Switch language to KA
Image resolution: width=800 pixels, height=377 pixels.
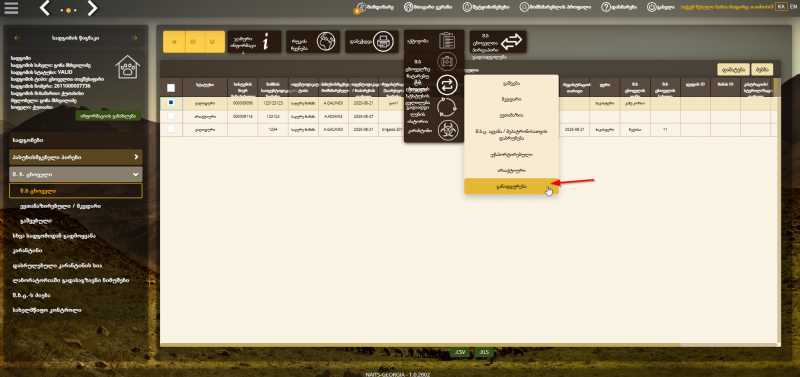[x=781, y=7]
